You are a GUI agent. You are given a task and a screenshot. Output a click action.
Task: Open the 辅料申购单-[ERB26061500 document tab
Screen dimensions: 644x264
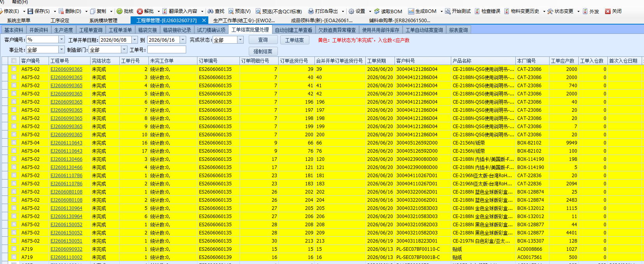coord(400,20)
